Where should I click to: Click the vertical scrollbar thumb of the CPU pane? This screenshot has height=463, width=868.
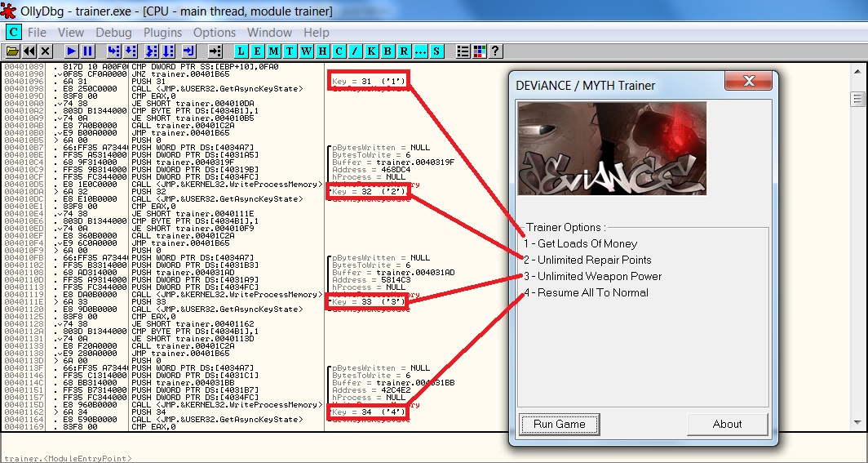pos(858,99)
